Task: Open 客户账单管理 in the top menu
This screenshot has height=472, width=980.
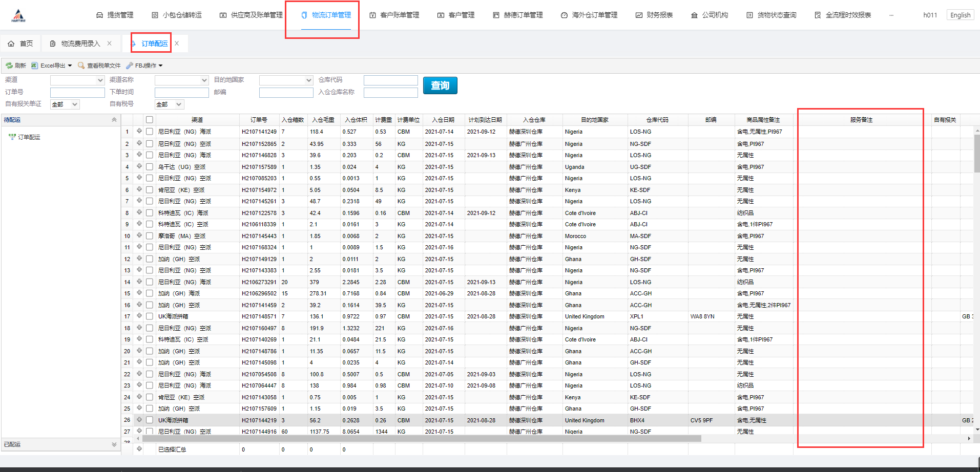Action: click(394, 15)
